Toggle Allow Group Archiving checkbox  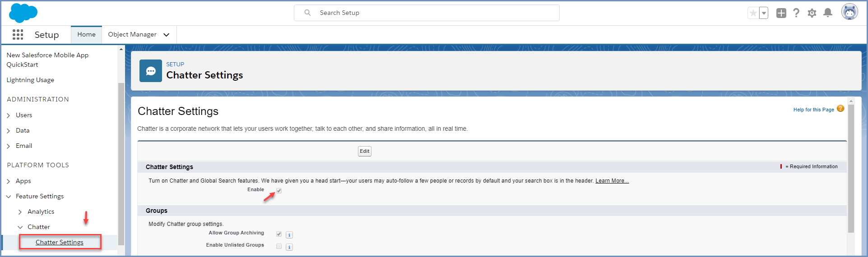tap(279, 234)
